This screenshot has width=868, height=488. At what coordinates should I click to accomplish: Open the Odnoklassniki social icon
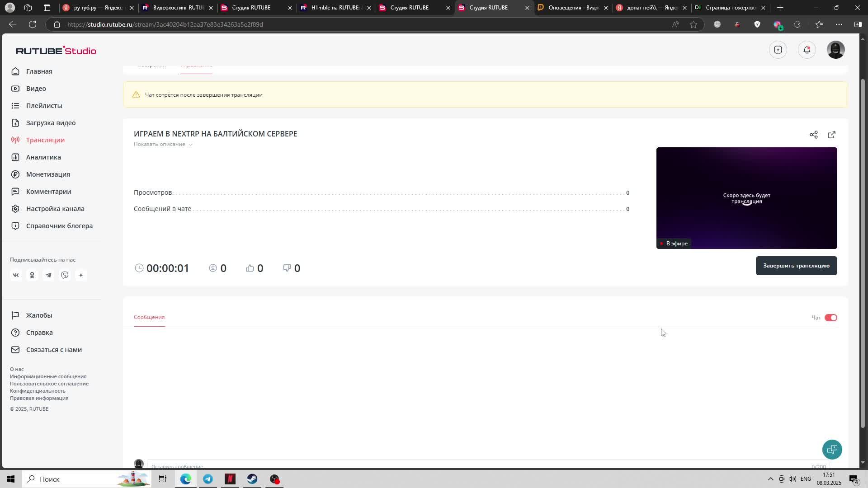32,275
